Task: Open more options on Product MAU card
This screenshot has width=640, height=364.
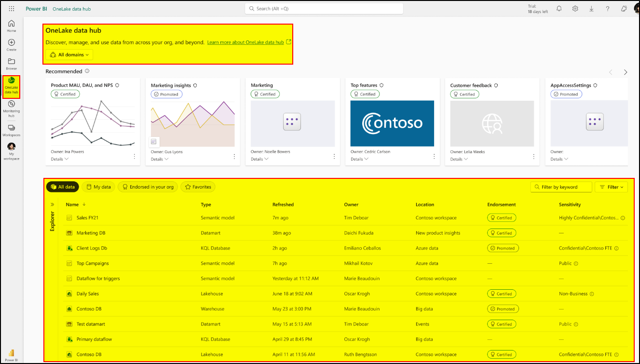Action: (x=135, y=157)
